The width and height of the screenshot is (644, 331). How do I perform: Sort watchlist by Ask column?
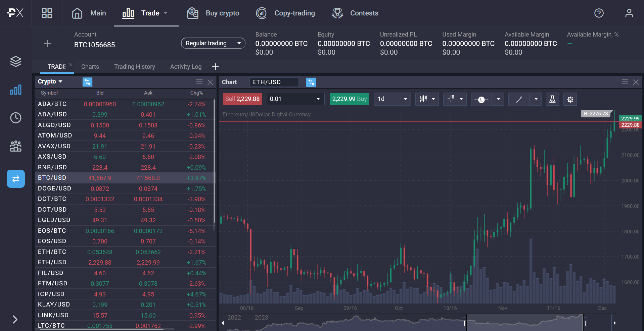(148, 93)
